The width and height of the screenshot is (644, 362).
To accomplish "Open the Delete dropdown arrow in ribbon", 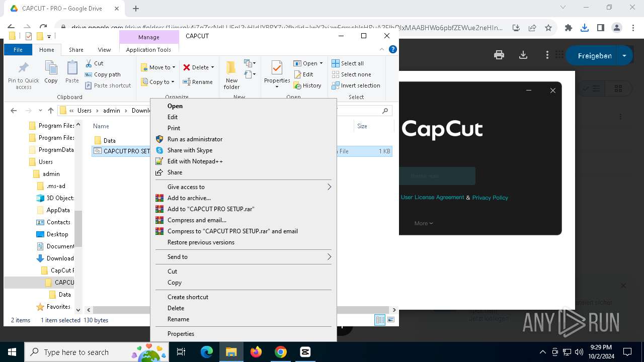I will pos(212,67).
